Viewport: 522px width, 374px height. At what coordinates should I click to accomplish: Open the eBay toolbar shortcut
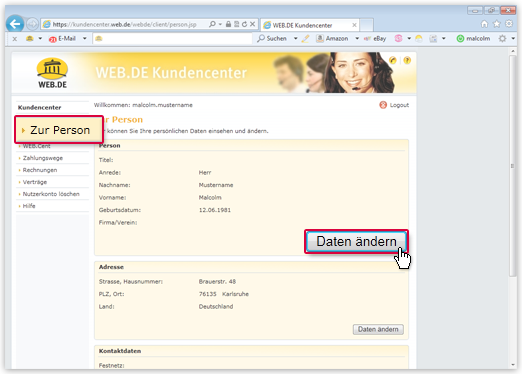(375, 39)
